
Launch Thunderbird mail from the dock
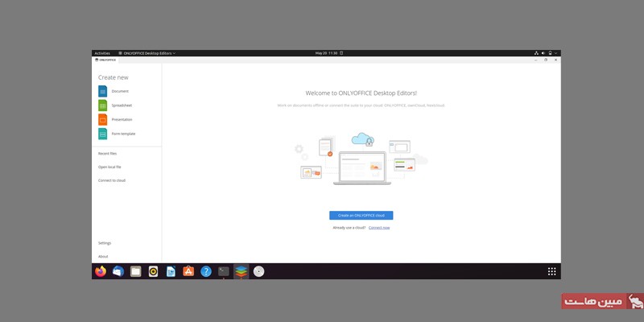pyautogui.click(x=118, y=271)
